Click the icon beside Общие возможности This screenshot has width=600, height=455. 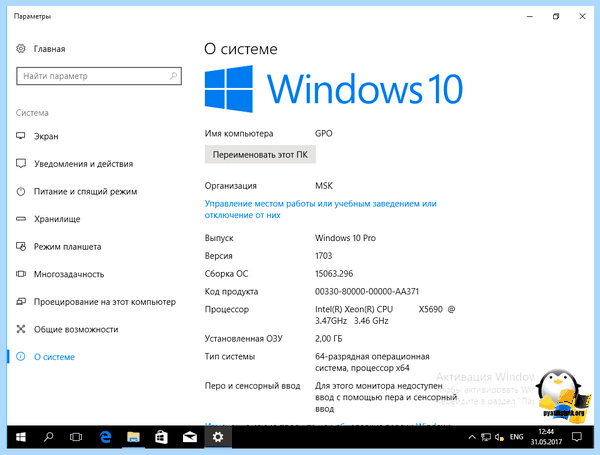click(21, 329)
